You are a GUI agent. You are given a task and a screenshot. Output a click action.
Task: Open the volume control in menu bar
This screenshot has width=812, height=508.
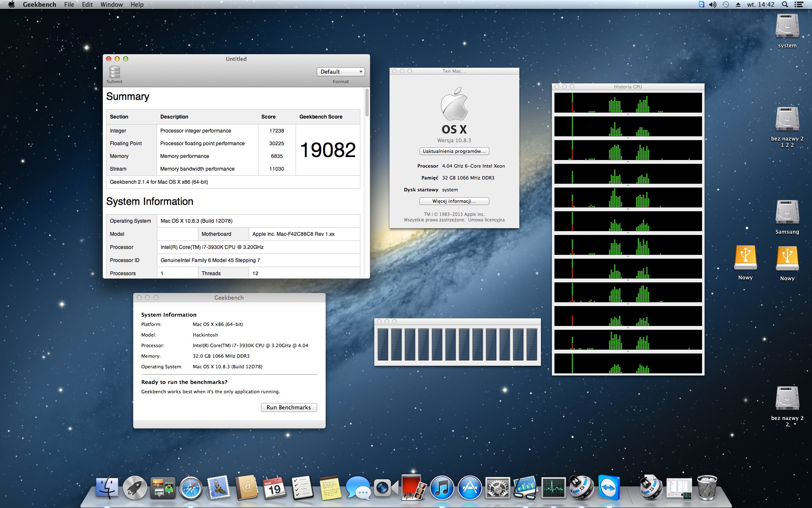(x=713, y=5)
